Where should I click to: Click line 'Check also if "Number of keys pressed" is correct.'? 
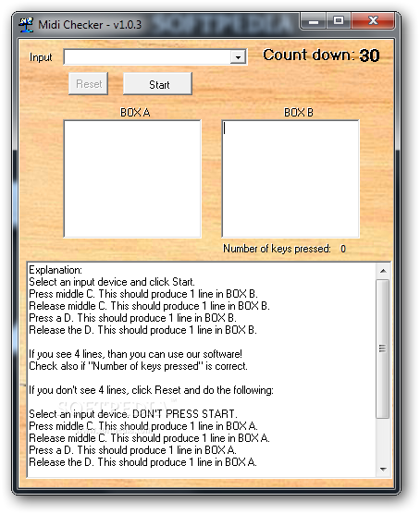click(x=138, y=366)
